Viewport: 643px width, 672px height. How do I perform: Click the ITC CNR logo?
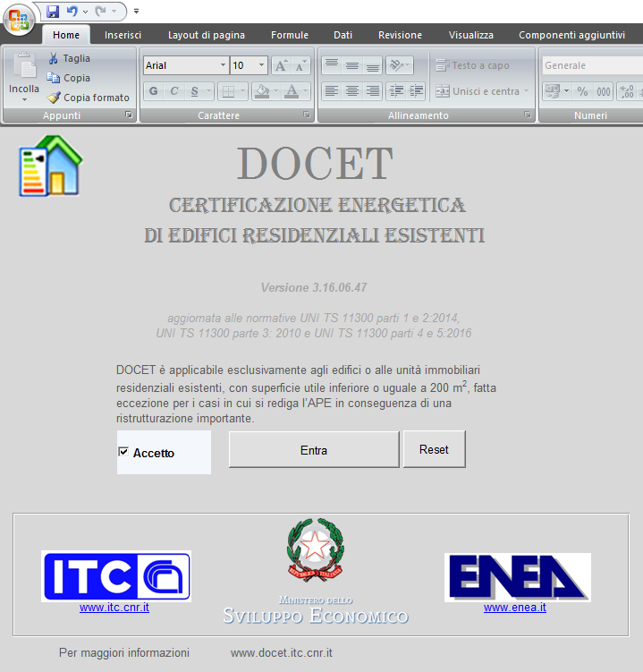116,576
